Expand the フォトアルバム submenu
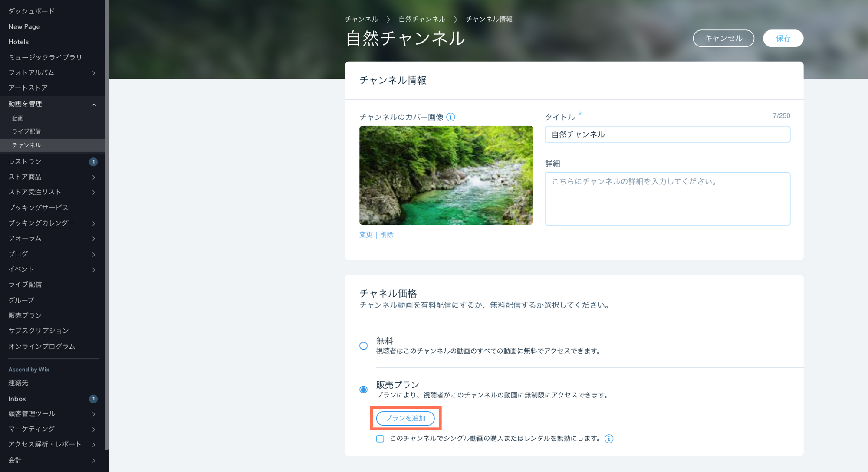 (94, 73)
